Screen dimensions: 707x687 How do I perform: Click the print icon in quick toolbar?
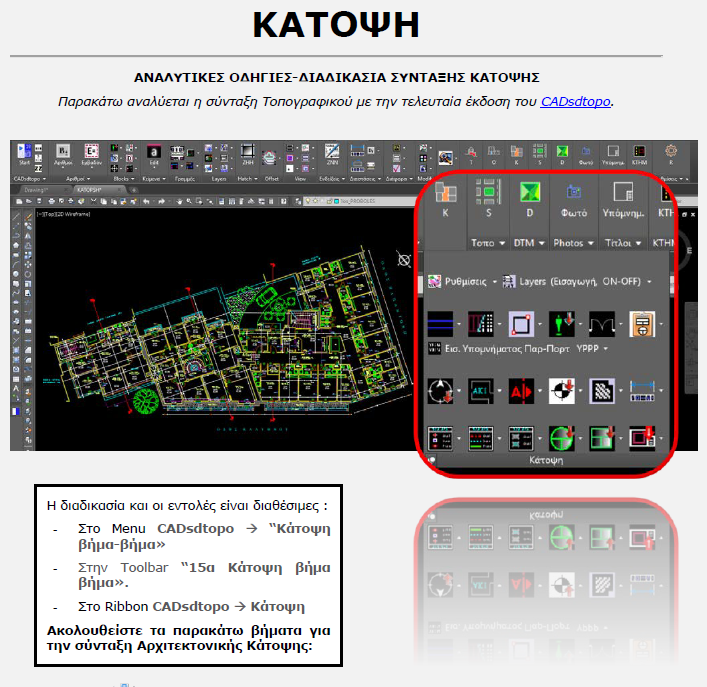tap(52, 202)
